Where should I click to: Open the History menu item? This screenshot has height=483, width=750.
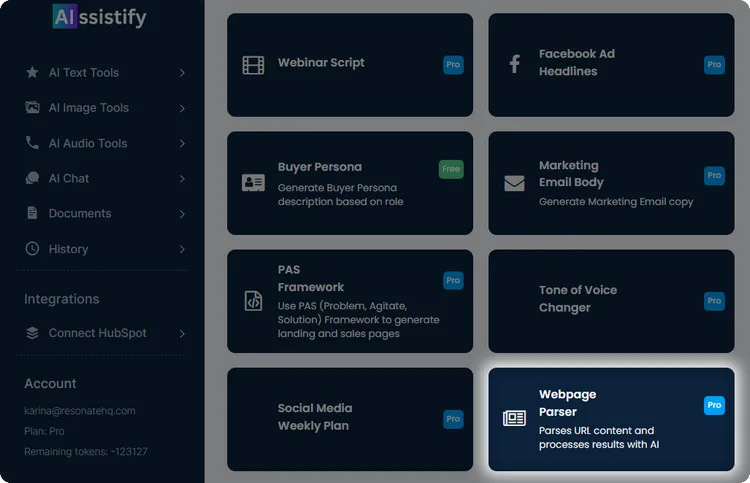(x=68, y=249)
